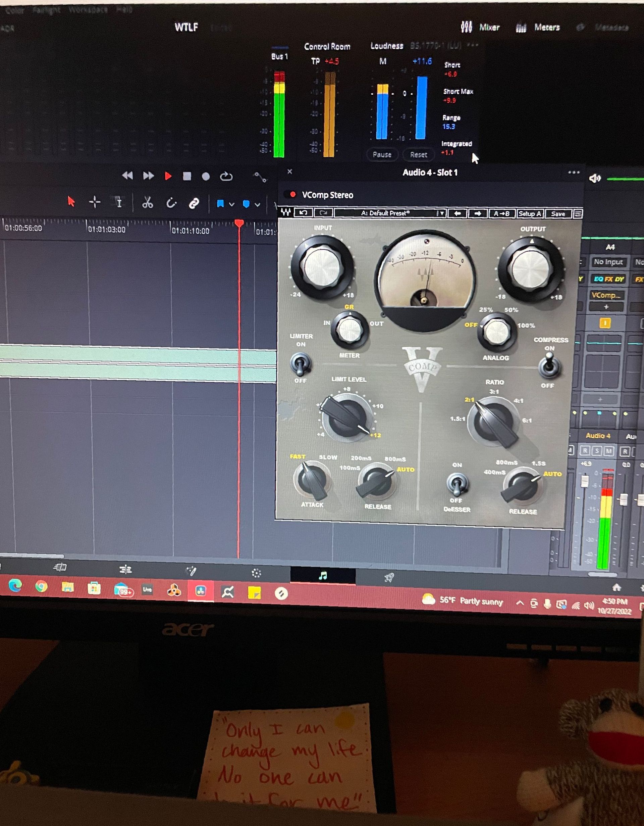Image resolution: width=644 pixels, height=826 pixels.
Task: Expand the flag color dropdown arrow
Action: [x=232, y=205]
